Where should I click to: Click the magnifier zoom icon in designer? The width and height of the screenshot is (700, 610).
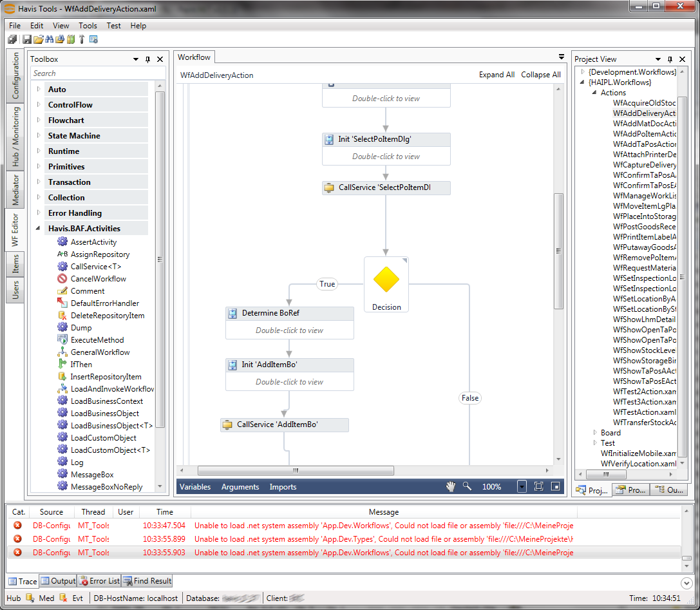(x=467, y=487)
